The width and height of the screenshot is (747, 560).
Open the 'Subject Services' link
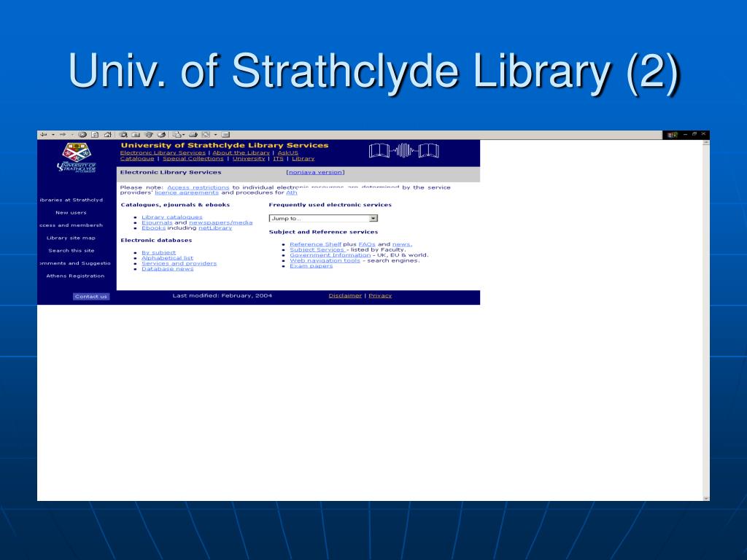[317, 249]
